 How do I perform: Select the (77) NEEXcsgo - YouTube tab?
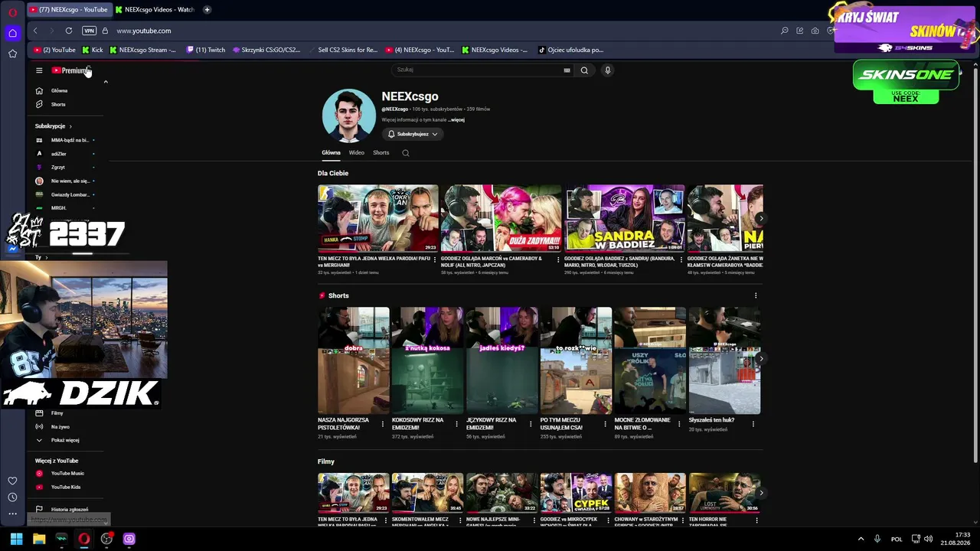point(68,10)
